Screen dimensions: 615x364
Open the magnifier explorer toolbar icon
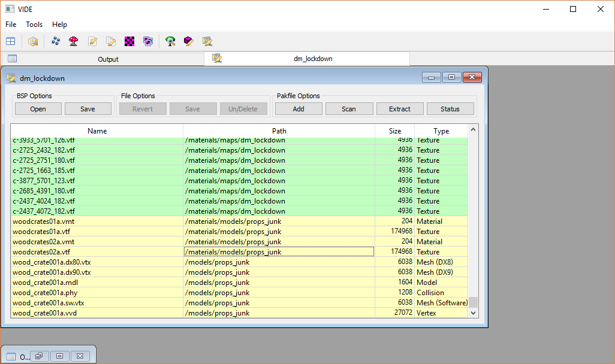coord(33,41)
